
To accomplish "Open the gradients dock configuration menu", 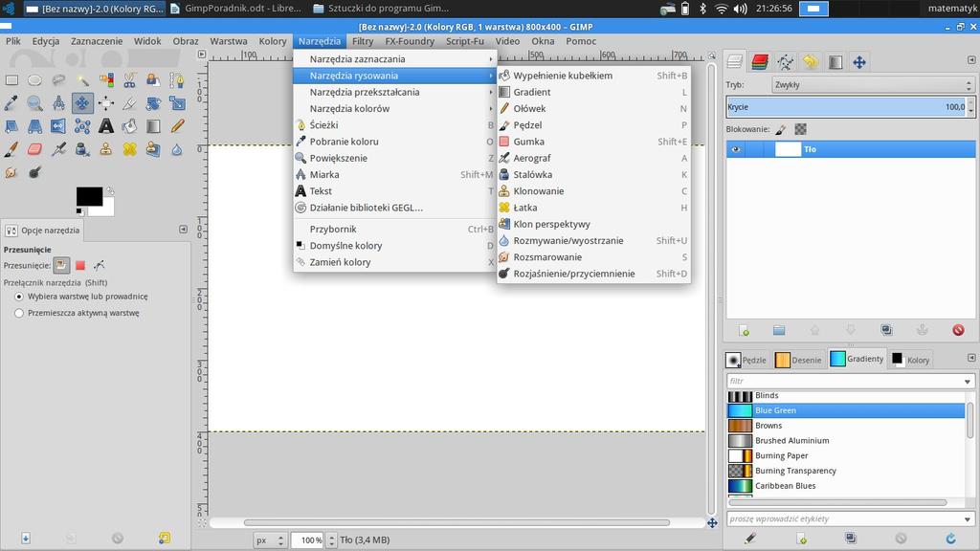I will pyautogui.click(x=971, y=358).
